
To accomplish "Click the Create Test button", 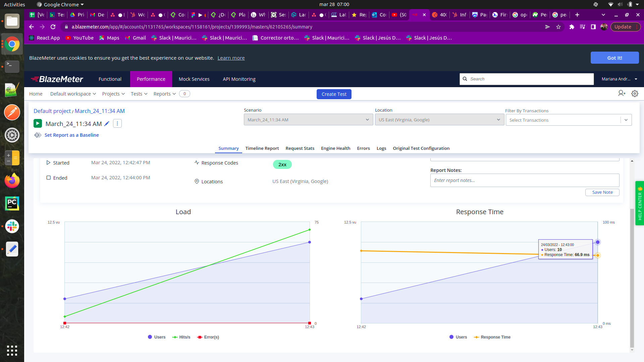I will [x=334, y=94].
